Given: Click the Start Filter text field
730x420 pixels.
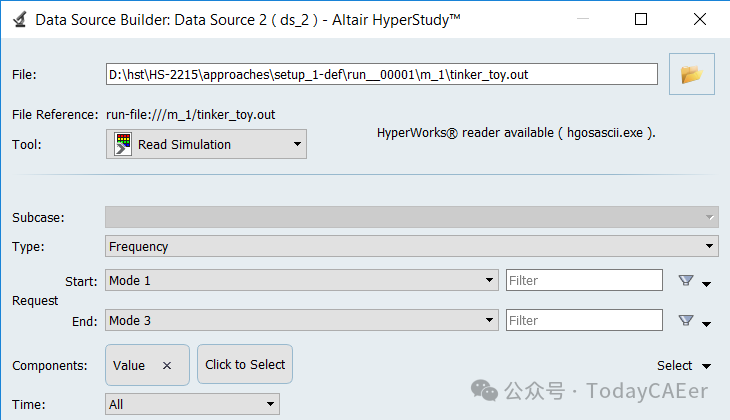Looking at the screenshot, I should tap(584, 280).
